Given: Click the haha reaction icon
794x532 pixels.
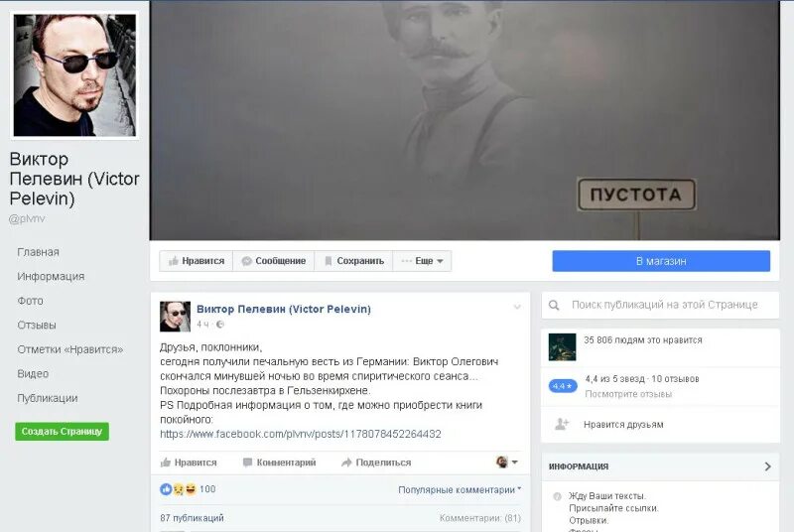Looking at the screenshot, I should point(191,489).
